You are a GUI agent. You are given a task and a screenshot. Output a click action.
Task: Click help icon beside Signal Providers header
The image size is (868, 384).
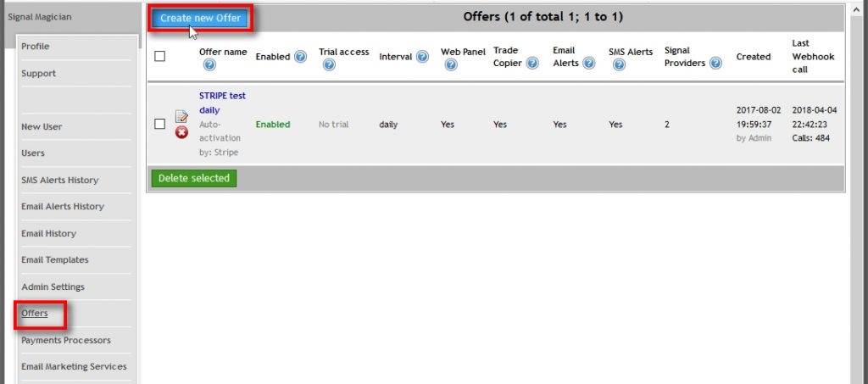click(x=716, y=63)
